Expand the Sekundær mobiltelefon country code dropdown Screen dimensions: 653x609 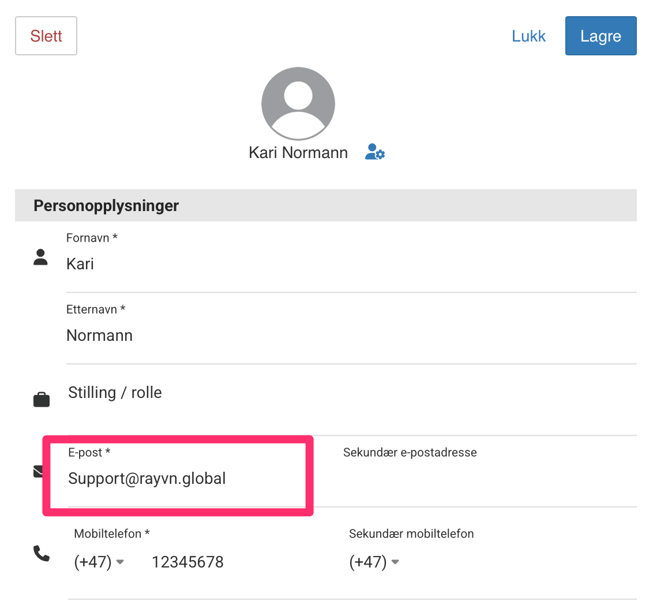374,562
